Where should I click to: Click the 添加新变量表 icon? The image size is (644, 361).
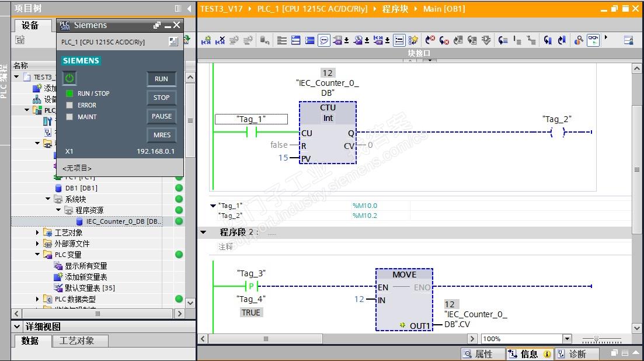(x=58, y=277)
